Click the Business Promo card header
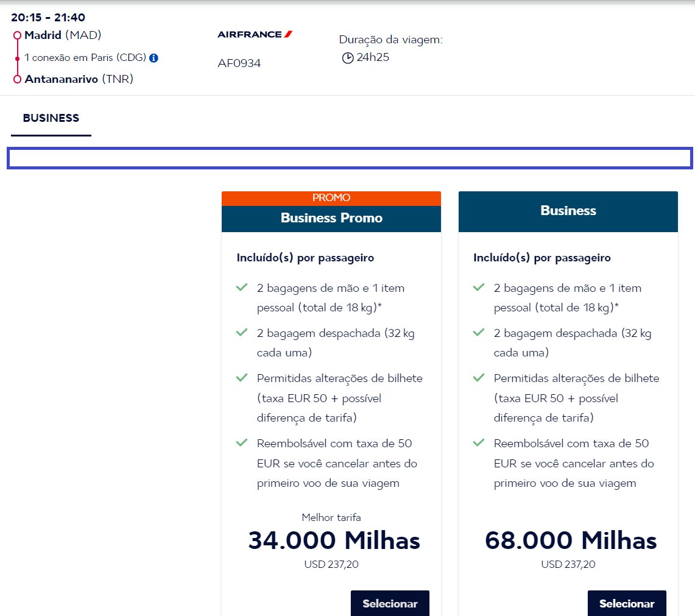Image resolution: width=695 pixels, height=616 pixels. pyautogui.click(x=331, y=218)
